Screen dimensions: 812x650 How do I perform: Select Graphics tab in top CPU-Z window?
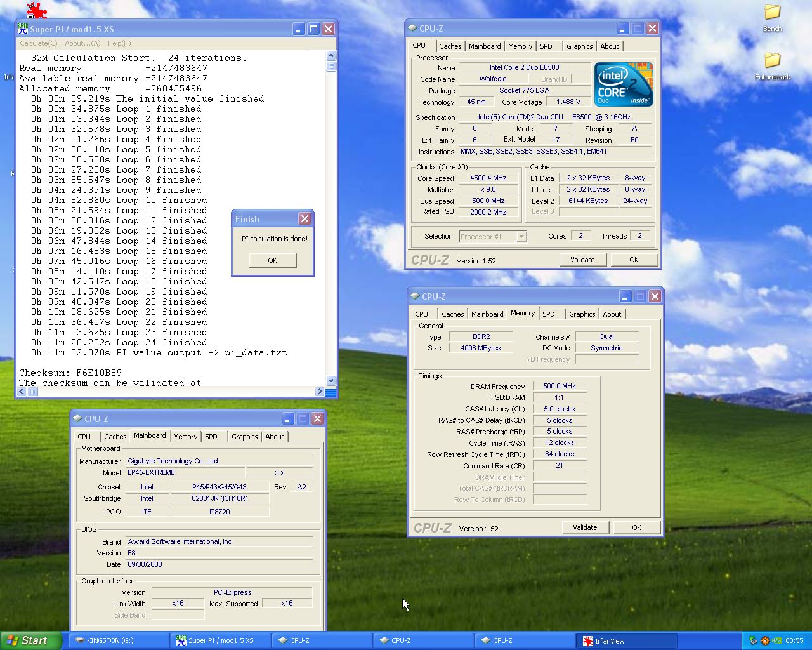[x=579, y=46]
